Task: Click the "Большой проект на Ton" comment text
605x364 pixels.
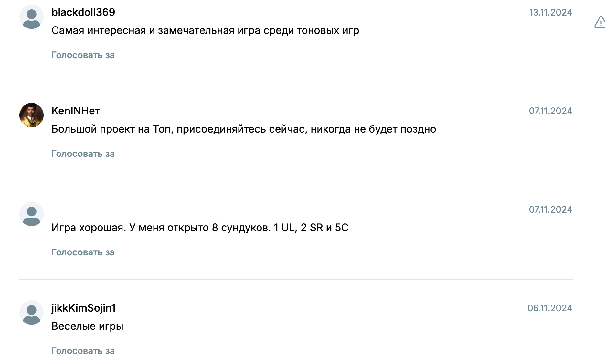Action: coord(244,129)
